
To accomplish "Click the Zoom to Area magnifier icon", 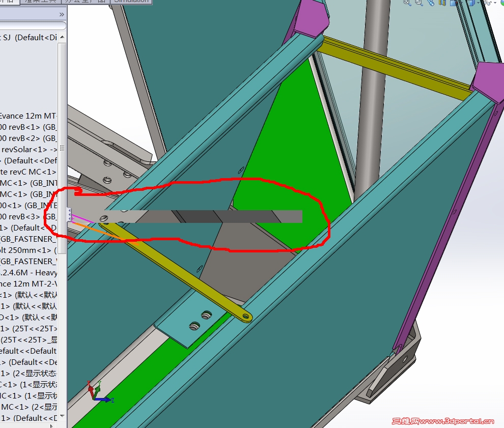I will click(x=419, y=3).
